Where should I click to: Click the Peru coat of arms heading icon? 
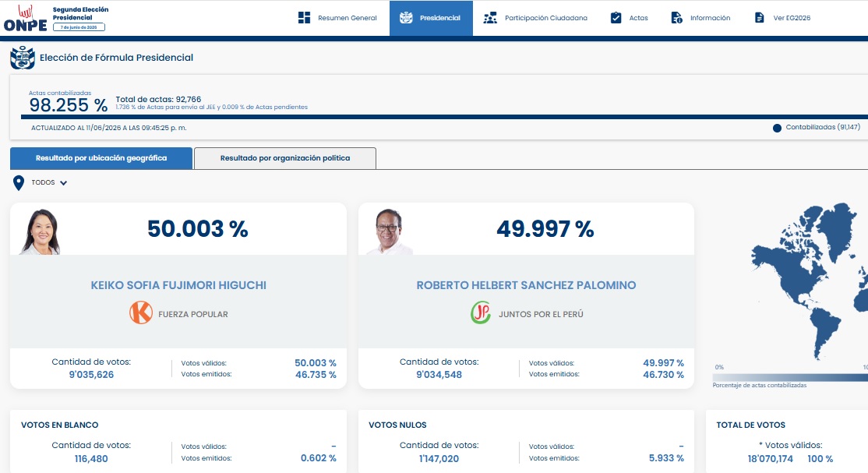(23, 58)
